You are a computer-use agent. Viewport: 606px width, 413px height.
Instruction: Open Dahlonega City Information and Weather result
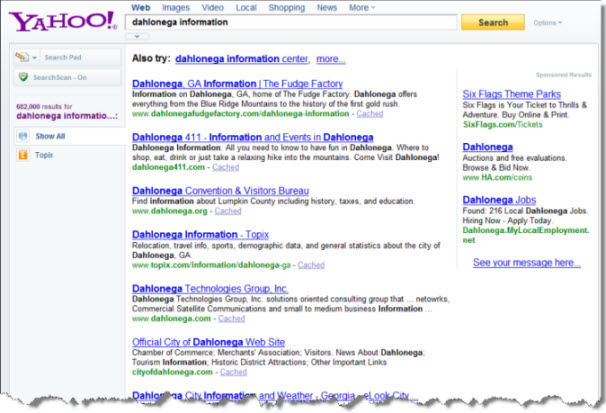coord(275,395)
